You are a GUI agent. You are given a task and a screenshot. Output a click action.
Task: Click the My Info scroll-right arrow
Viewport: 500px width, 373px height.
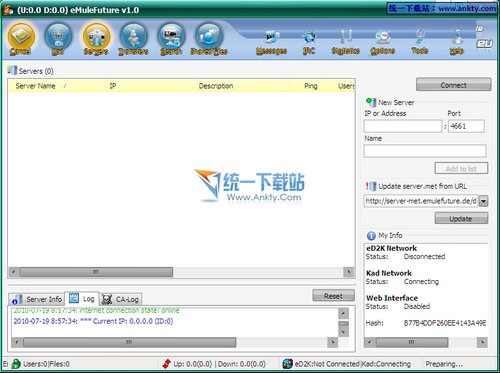(482, 342)
